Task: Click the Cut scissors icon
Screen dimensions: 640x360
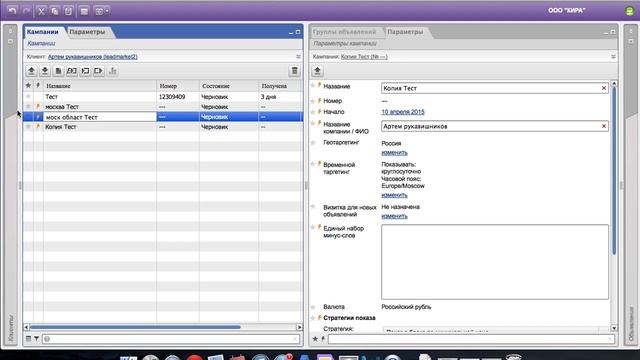Action: (41, 11)
